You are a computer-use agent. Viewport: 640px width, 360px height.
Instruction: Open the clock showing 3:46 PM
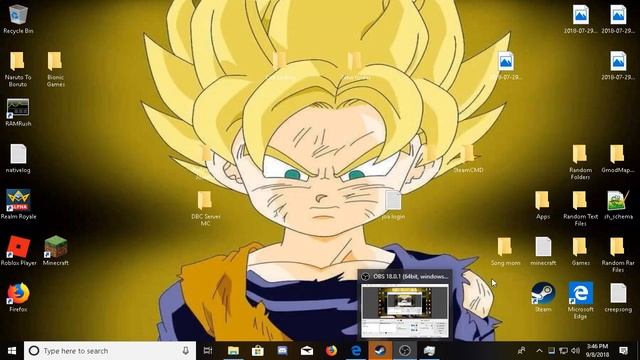click(597, 351)
